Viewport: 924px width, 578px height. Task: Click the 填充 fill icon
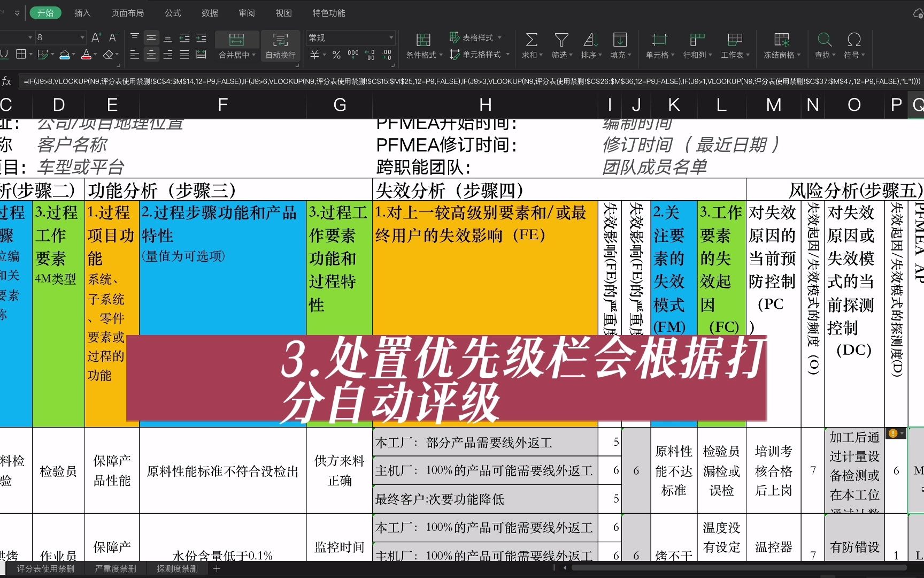620,40
